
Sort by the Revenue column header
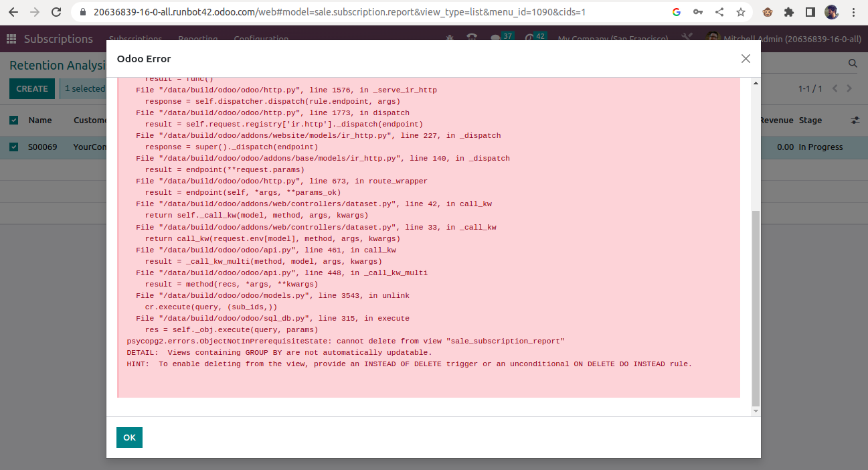[x=776, y=121]
